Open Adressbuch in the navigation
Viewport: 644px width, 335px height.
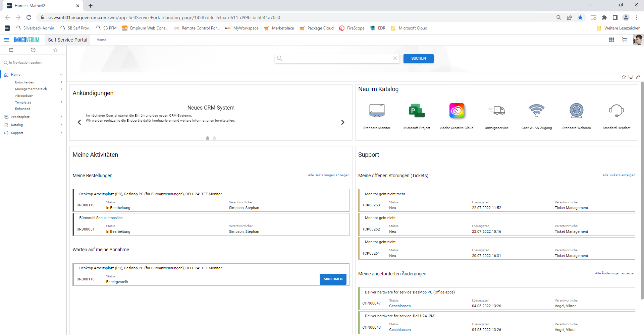click(x=24, y=95)
